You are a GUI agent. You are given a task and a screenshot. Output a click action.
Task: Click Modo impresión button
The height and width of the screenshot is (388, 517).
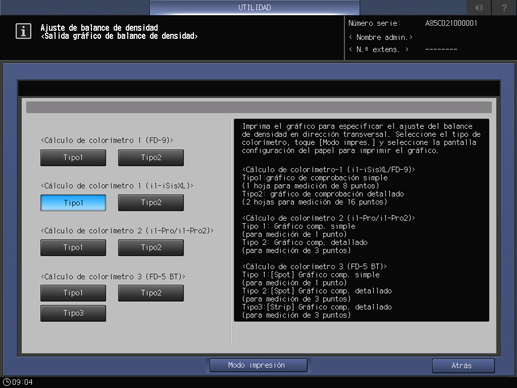click(x=258, y=365)
